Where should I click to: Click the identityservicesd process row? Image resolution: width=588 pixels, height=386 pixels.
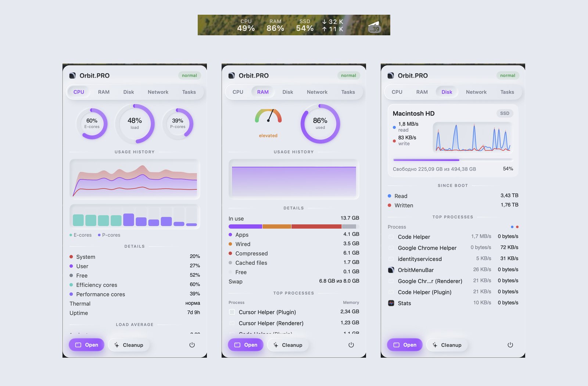[x=453, y=259]
